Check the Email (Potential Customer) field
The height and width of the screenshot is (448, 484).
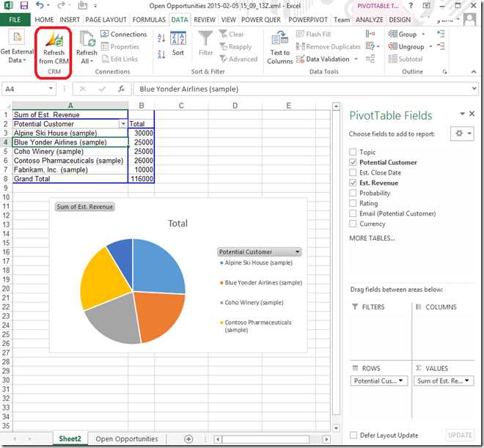[x=353, y=213]
